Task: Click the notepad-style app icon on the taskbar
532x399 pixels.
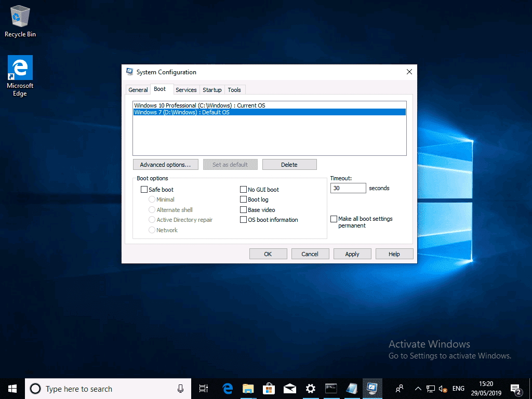Action: tap(352, 389)
